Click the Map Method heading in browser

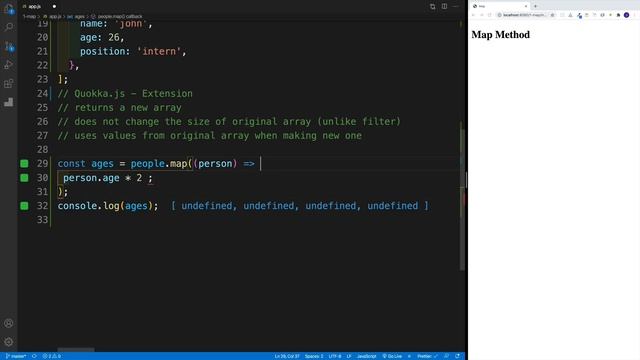500,35
